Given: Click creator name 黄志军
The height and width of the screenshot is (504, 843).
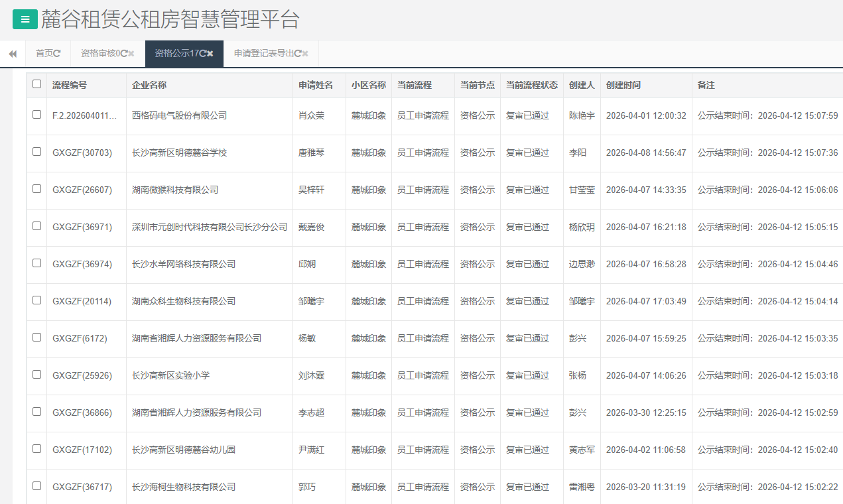Looking at the screenshot, I should pos(582,450).
